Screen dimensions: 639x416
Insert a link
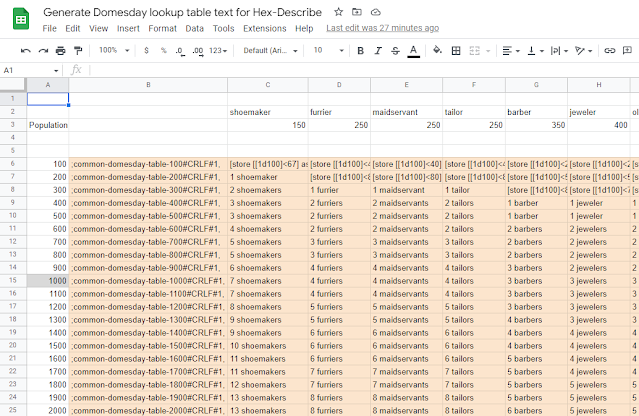coord(609,51)
